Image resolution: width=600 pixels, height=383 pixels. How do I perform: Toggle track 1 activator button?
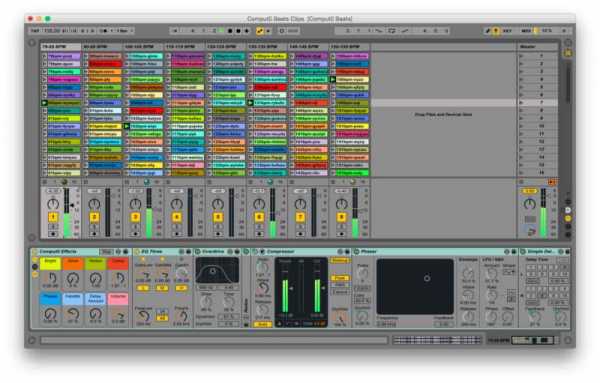(x=53, y=217)
